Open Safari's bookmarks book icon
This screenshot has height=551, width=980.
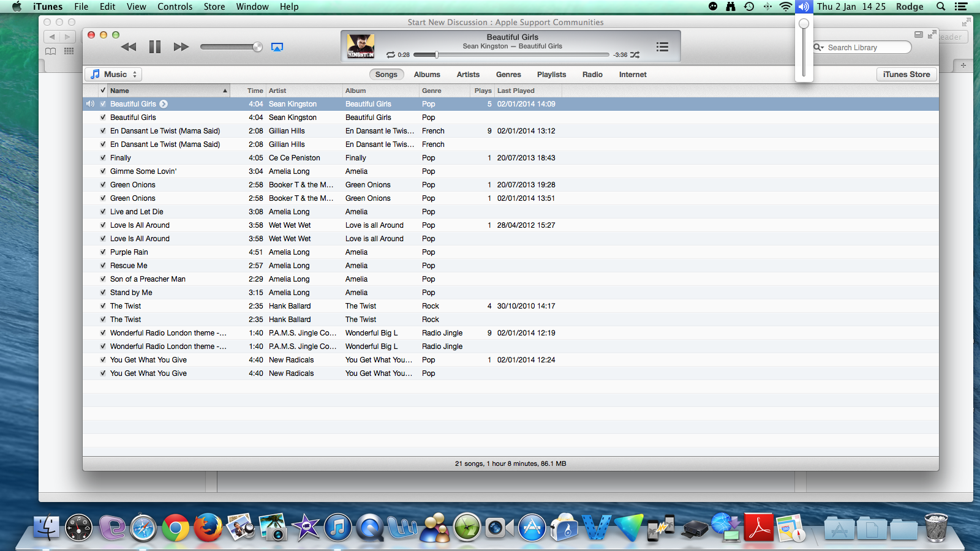pyautogui.click(x=51, y=51)
